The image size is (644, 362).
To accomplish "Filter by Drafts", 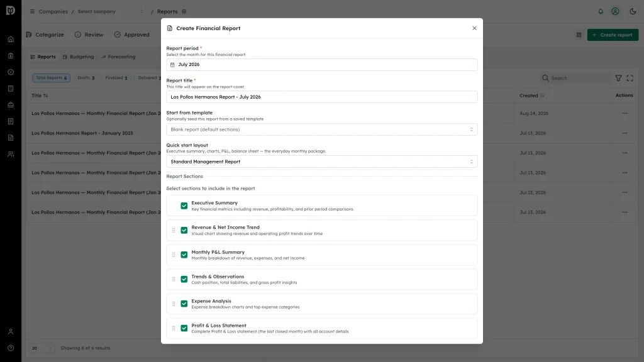I will (86, 78).
